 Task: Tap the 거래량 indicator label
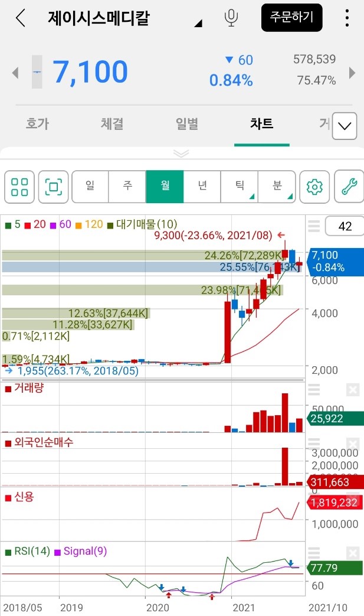click(24, 388)
